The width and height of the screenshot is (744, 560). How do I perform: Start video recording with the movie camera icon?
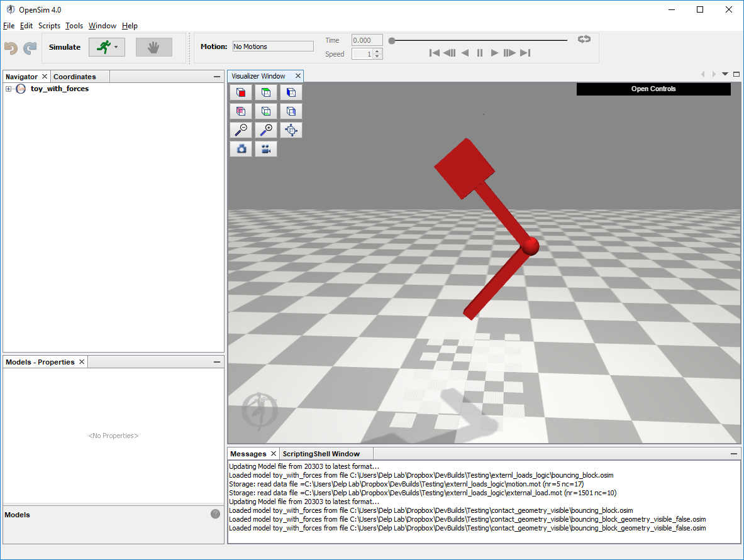click(265, 149)
